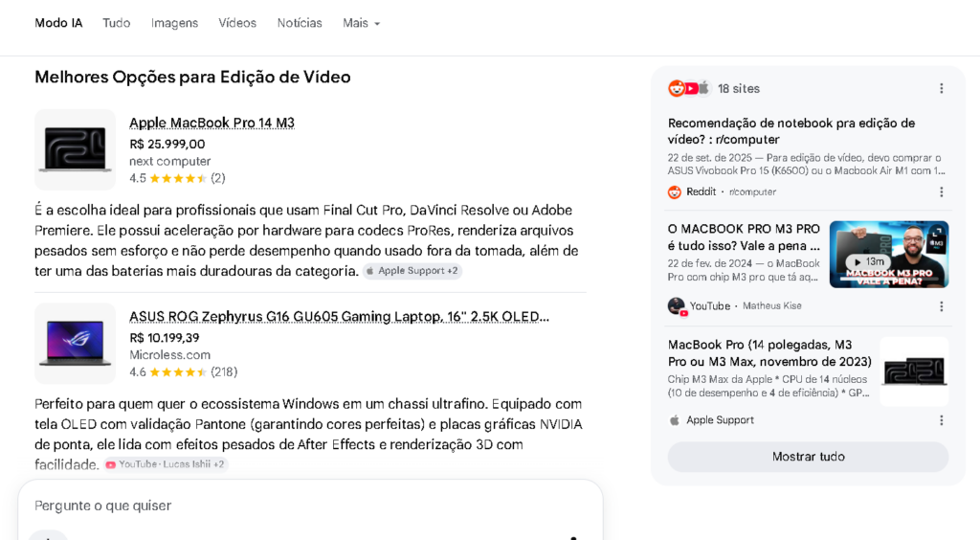Open the Tudo results tab
This screenshot has width=980, height=540.
point(116,23)
